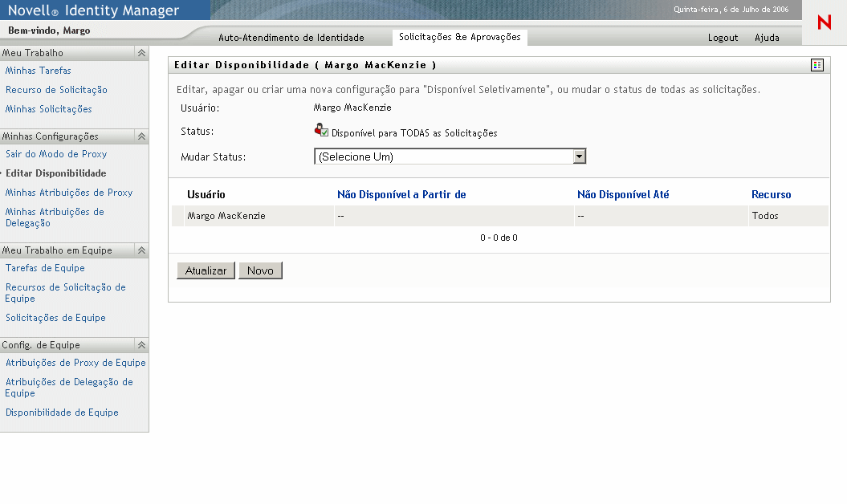
Task: Go to Sair do Modo de Proxy
Action: tap(55, 154)
